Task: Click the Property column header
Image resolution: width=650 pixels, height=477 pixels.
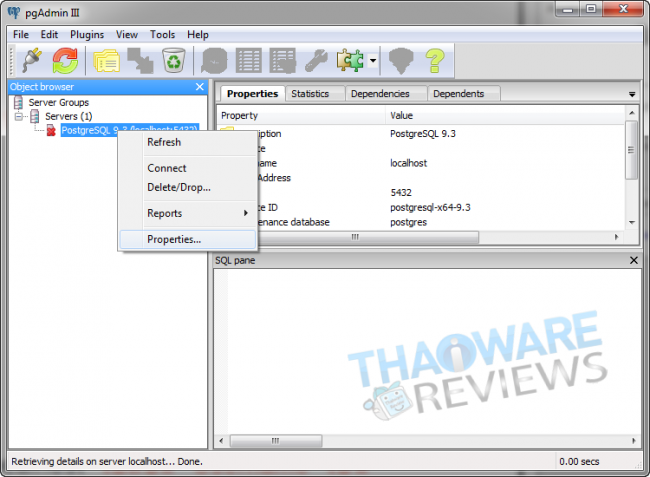Action: point(301,115)
